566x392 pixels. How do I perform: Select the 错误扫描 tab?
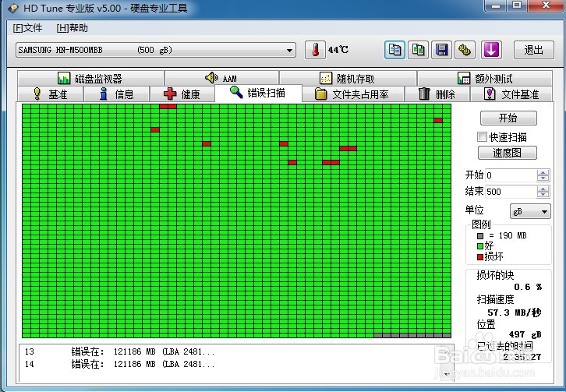click(258, 93)
